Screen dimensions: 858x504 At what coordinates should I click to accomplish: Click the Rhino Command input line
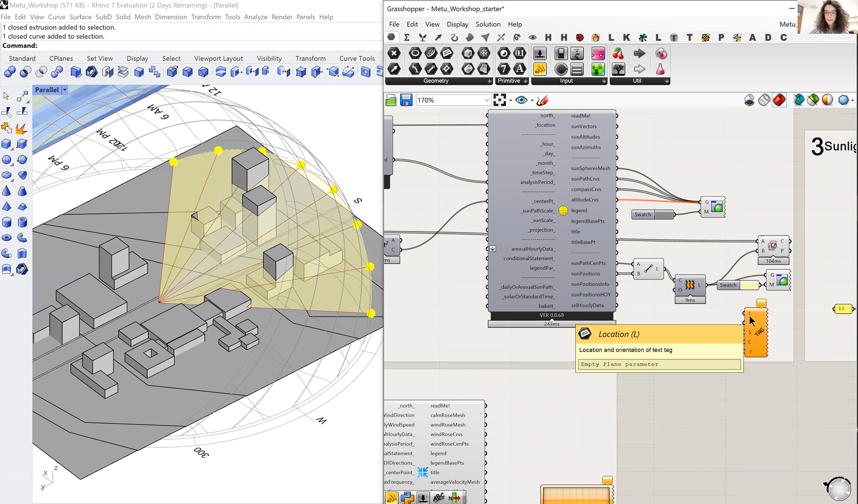(x=191, y=46)
